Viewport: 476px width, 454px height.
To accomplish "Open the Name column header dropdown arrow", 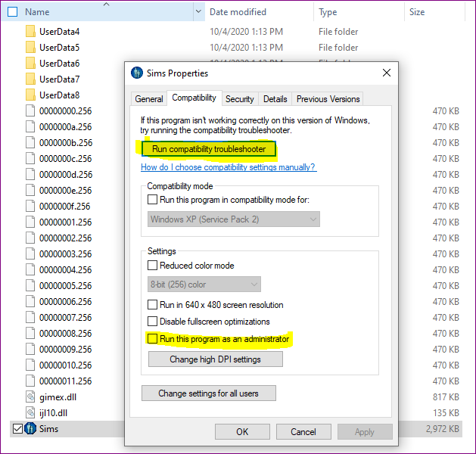I will click(198, 12).
